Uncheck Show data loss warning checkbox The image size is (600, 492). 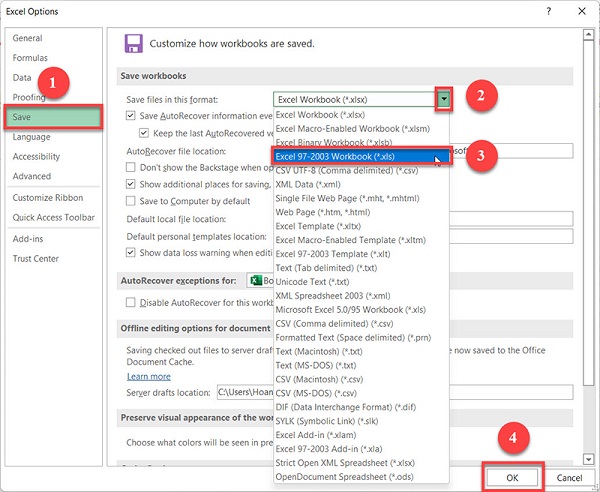pos(131,253)
